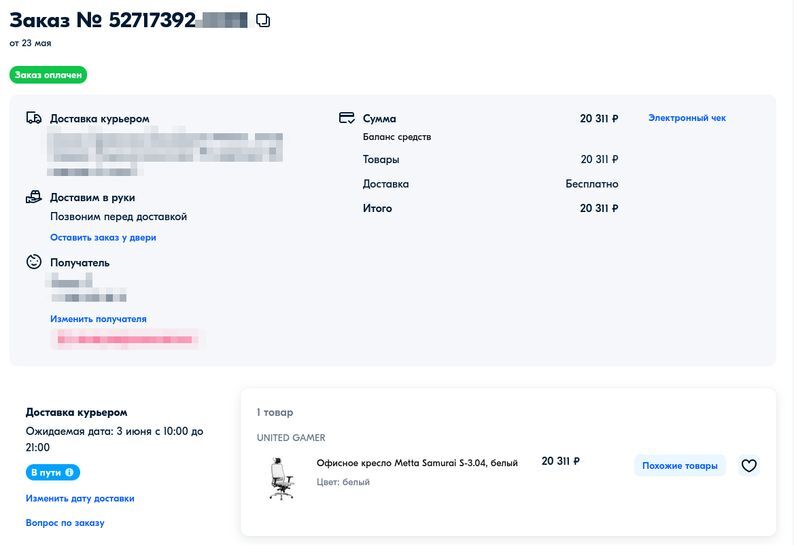Open the Электронный чек link
The image size is (794, 545).
[x=687, y=118]
